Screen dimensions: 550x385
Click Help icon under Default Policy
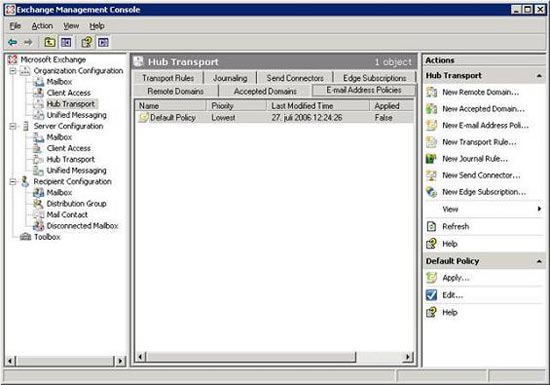(431, 312)
